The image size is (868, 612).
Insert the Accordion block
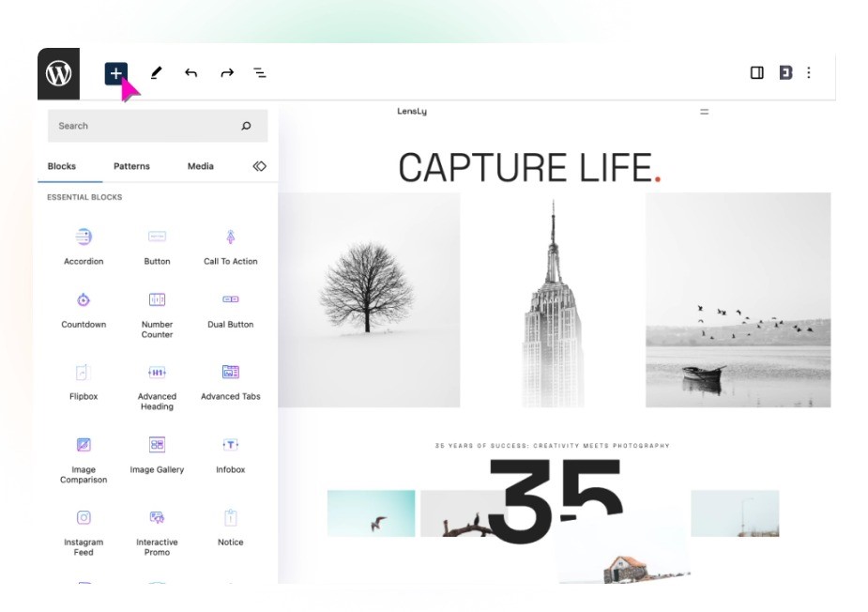point(84,247)
